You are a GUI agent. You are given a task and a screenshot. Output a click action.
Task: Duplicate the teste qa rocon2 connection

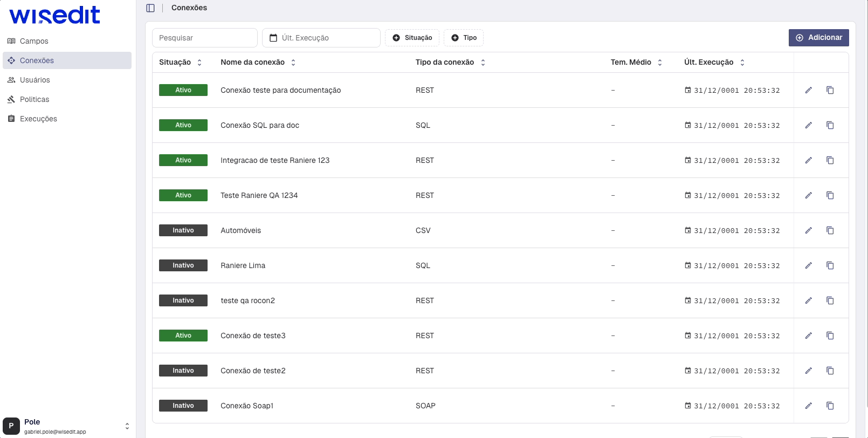(x=830, y=300)
